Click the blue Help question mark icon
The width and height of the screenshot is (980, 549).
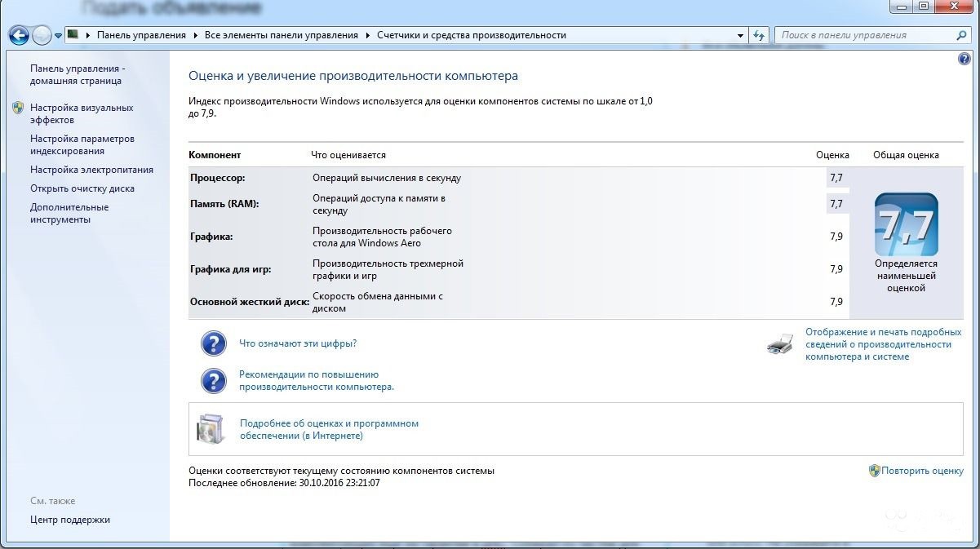tap(964, 60)
